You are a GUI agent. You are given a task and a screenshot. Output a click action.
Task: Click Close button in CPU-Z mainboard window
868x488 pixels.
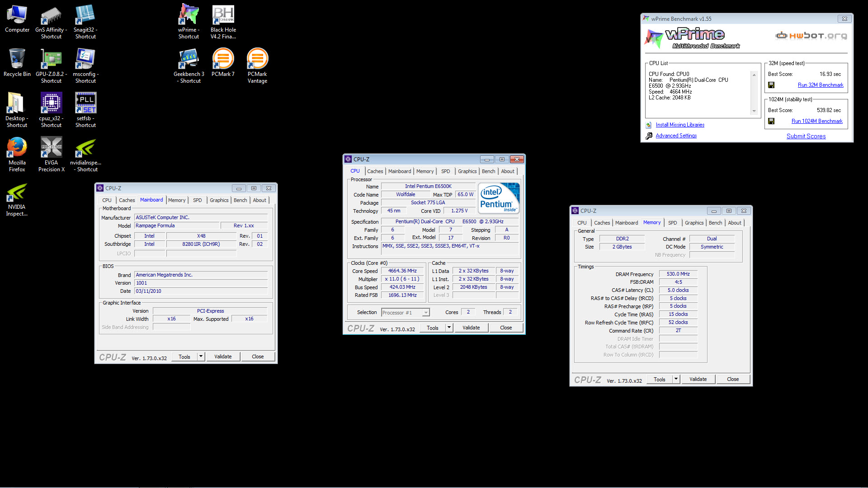[258, 357]
